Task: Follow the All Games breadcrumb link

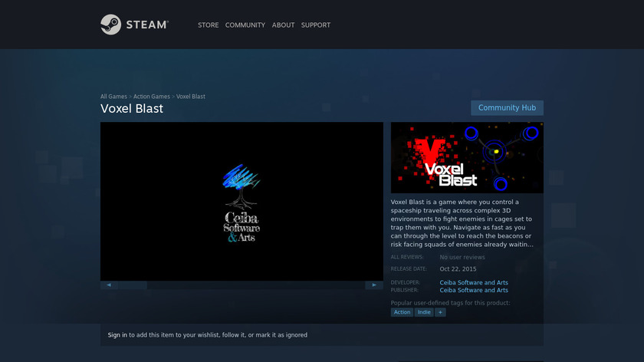Action: pos(113,97)
